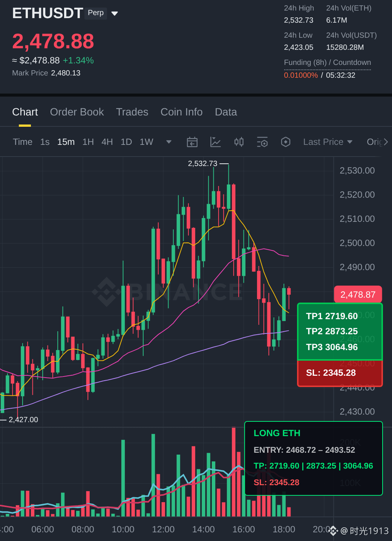This screenshot has width=392, height=541.
Task: Expand more time intervals dropdown
Action: [169, 142]
